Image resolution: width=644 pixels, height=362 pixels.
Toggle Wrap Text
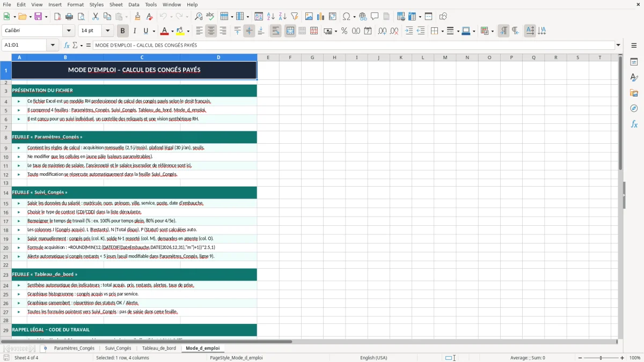pos(275,31)
